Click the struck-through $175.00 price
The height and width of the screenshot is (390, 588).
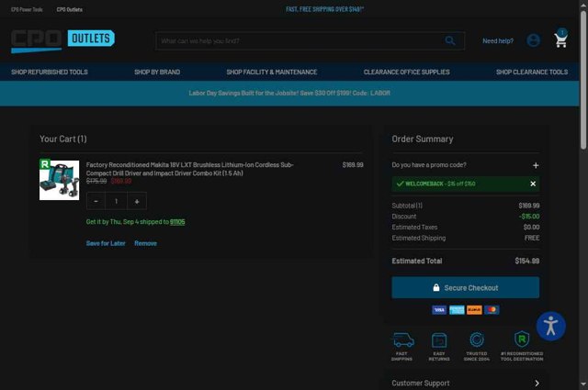[96, 181]
